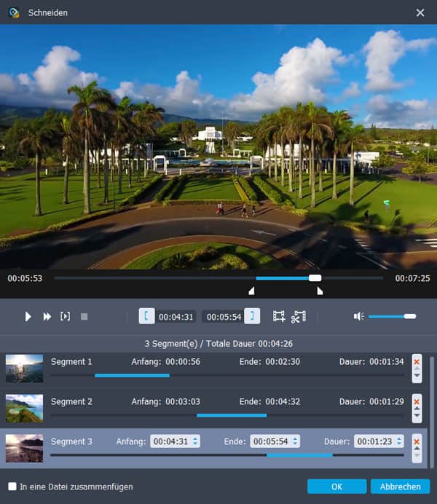Click the Dauer stepper arrows for Segment 3

click(399, 441)
